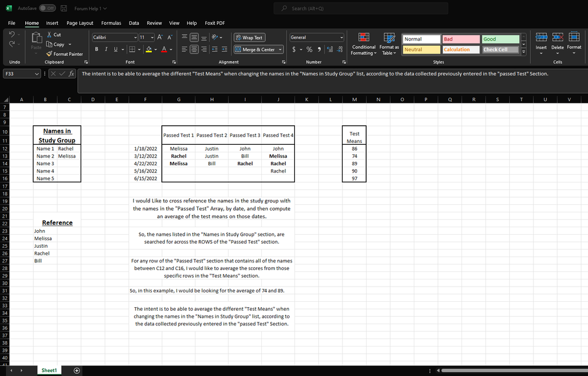Toggle Bold formatting

click(97, 49)
